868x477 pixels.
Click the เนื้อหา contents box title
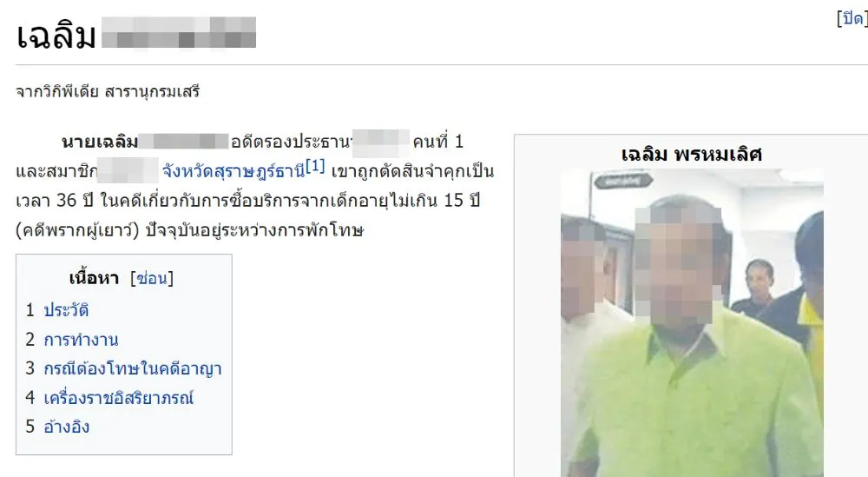(x=94, y=277)
